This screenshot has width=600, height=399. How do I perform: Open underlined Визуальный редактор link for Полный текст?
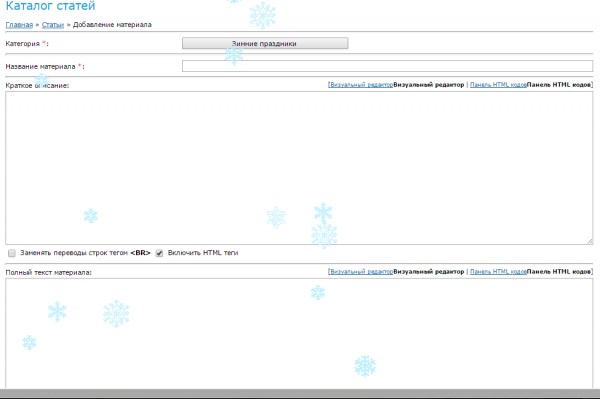(x=361, y=272)
